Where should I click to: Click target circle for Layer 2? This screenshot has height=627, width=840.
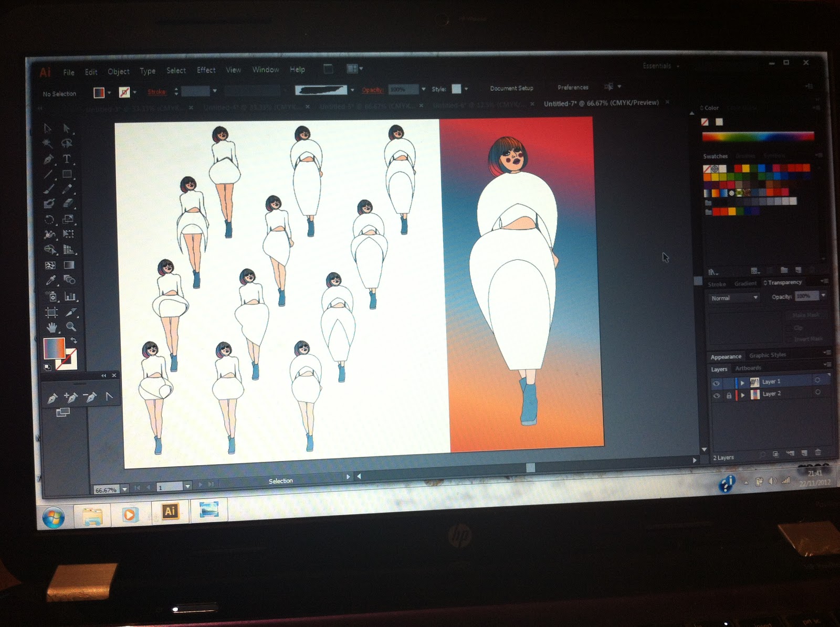tap(818, 392)
